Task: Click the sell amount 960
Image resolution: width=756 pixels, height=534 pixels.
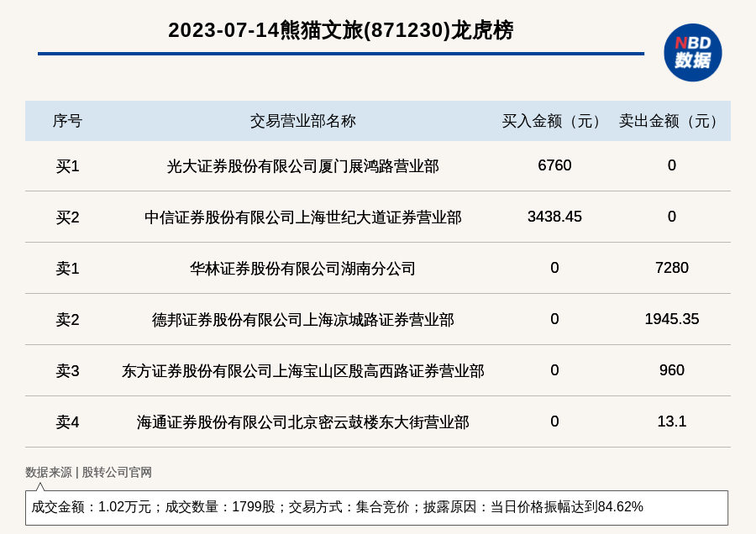Action: (x=672, y=369)
